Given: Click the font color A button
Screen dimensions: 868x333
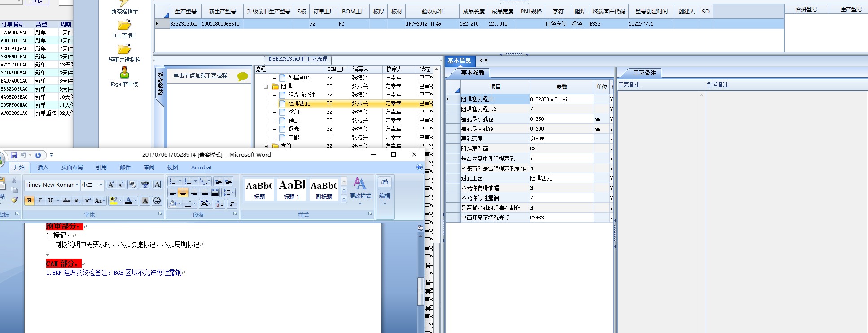Looking at the screenshot, I should (x=128, y=201).
